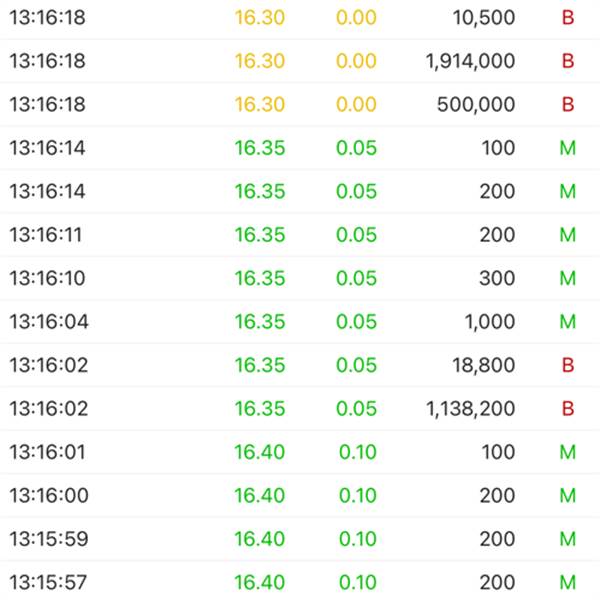Click the green M marker at 13:16:04
Screen dimensions: 600x600
(x=568, y=322)
